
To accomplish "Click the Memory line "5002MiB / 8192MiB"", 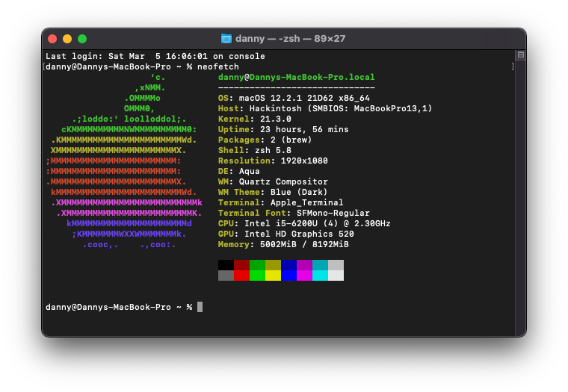I will pos(283,245).
